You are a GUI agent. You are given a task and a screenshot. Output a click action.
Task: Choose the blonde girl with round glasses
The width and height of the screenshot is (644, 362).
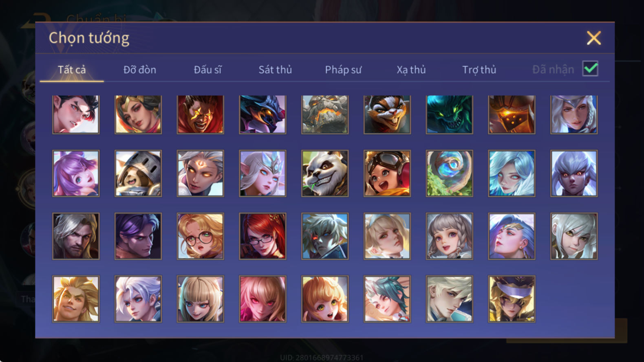click(x=200, y=236)
